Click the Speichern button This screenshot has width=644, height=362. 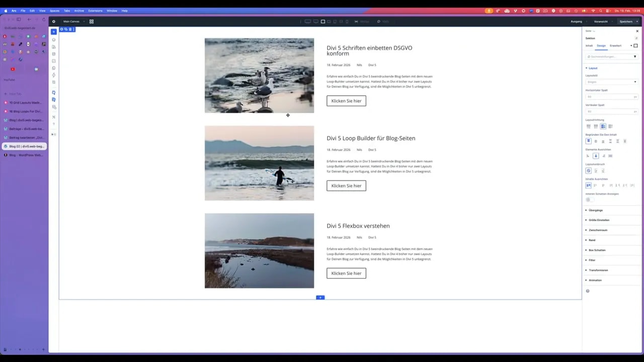tap(626, 22)
